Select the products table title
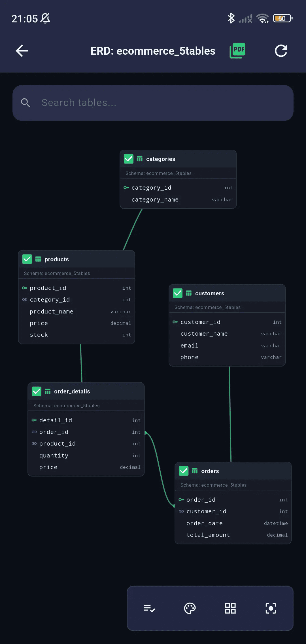This screenshot has width=306, height=644. tap(57, 259)
